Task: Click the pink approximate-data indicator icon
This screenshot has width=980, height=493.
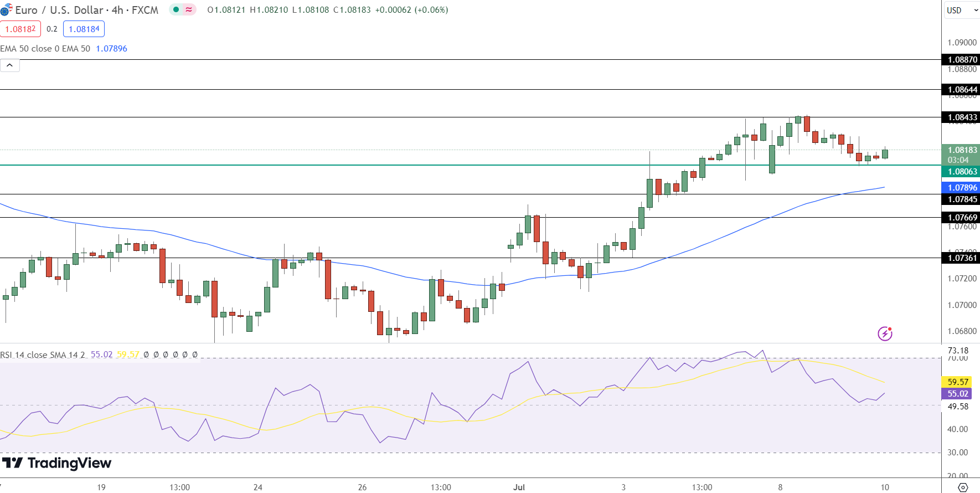Action: [189, 9]
